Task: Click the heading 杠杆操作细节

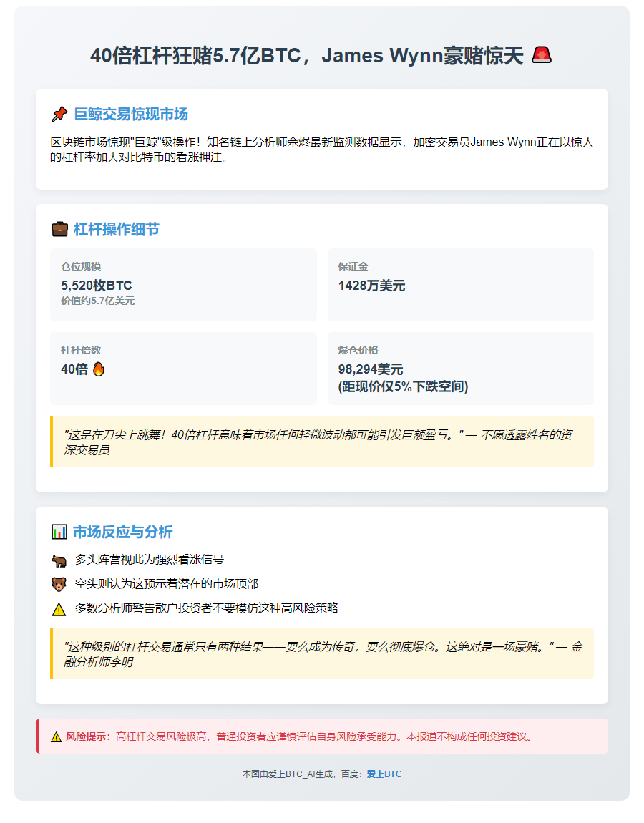Action: pos(117,230)
